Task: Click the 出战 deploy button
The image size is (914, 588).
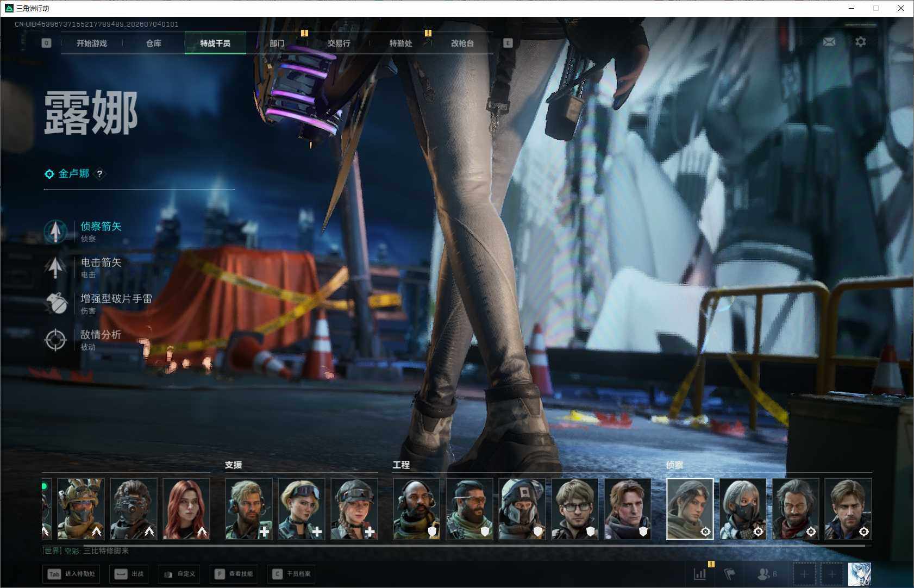Action: click(129, 574)
